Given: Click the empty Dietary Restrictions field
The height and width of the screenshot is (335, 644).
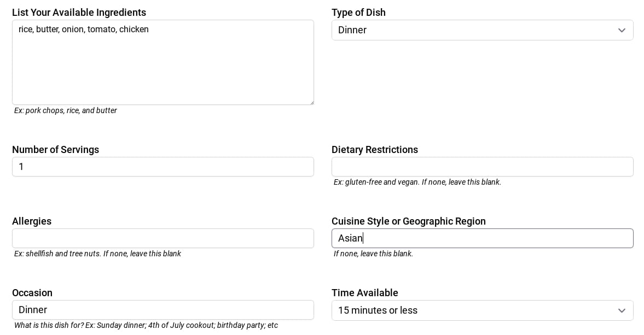Looking at the screenshot, I should (x=483, y=167).
